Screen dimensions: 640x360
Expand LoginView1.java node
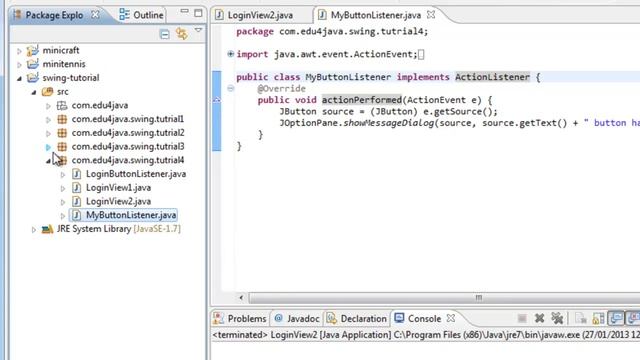click(x=63, y=188)
